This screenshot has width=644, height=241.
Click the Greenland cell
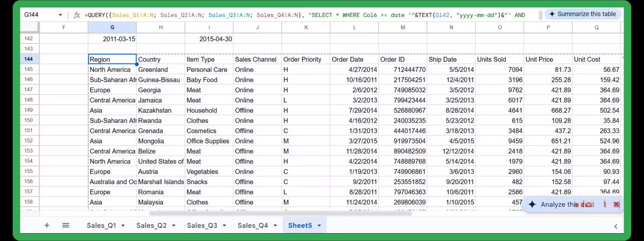click(x=161, y=70)
